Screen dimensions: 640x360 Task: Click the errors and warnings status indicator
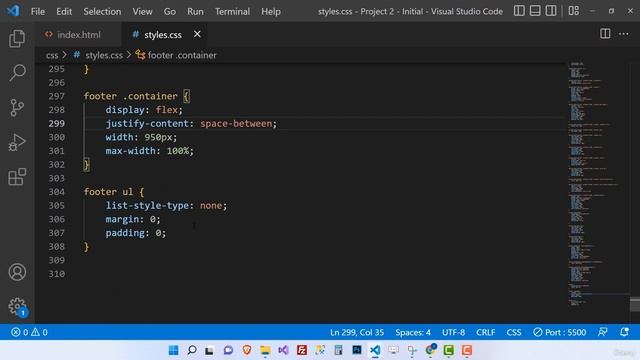(29, 332)
